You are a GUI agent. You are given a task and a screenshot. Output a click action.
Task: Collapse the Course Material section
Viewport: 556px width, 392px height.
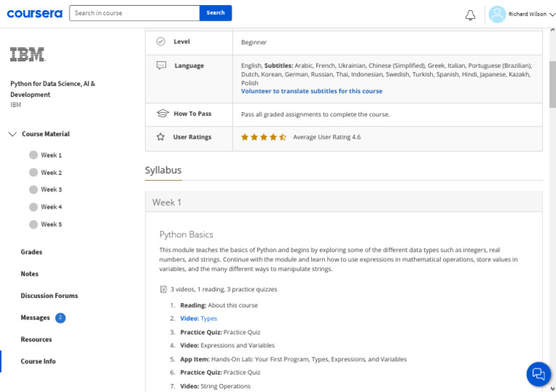click(x=13, y=134)
